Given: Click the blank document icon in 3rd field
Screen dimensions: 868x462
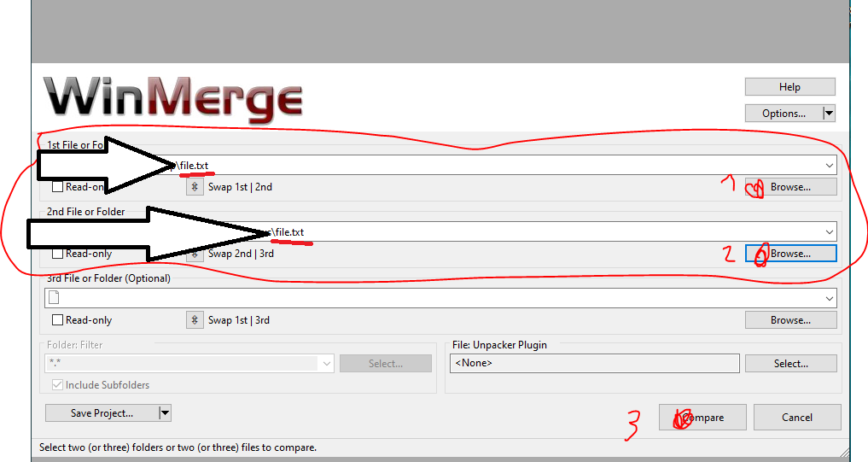Looking at the screenshot, I should tap(54, 297).
